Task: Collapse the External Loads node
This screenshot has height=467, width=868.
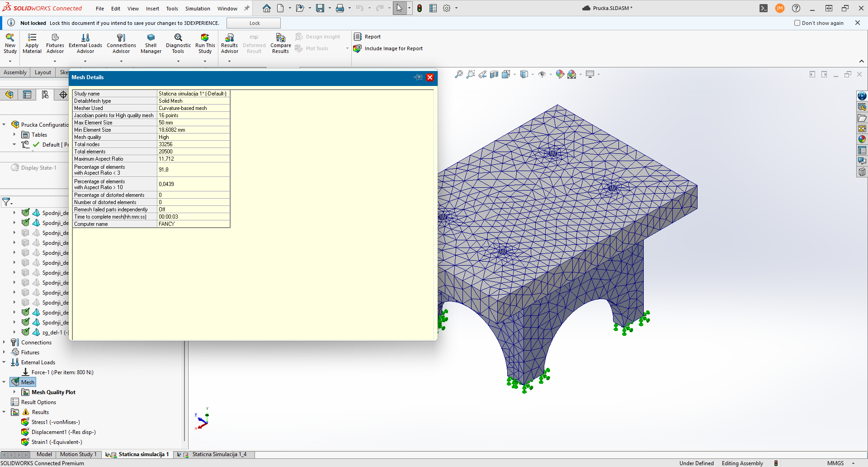Action: pyautogui.click(x=4, y=362)
